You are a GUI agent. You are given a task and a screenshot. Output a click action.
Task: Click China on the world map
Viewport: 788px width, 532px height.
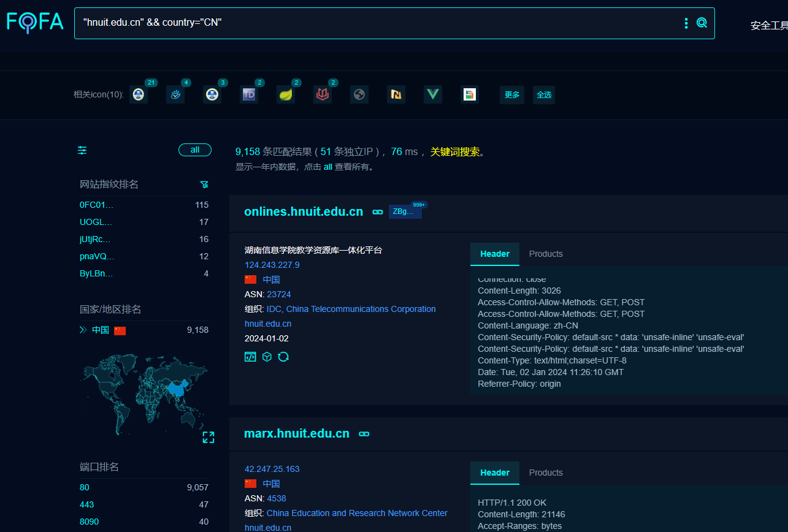(x=177, y=389)
